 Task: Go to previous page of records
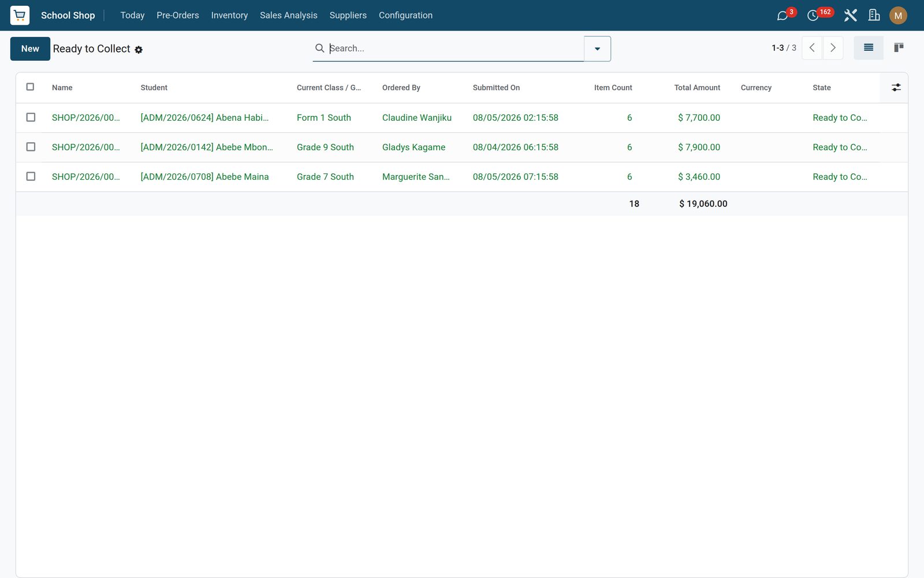[812, 48]
